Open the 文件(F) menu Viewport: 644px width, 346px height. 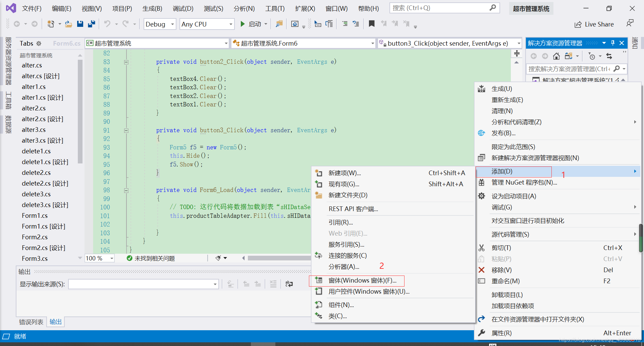(32, 8)
